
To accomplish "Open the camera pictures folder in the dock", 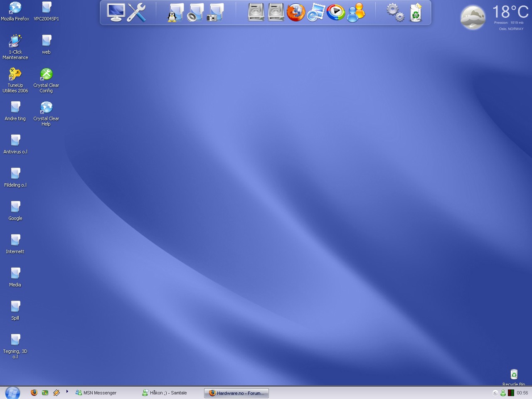I will click(x=215, y=12).
